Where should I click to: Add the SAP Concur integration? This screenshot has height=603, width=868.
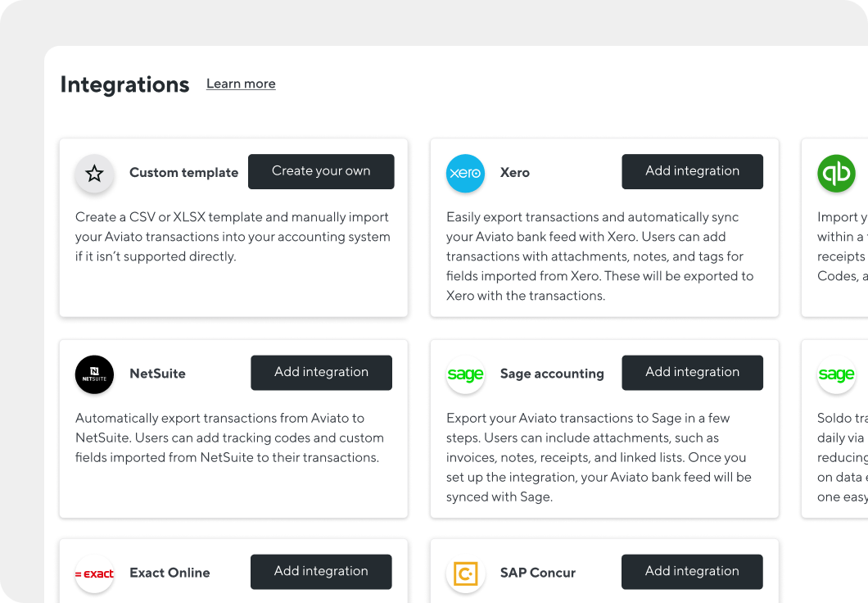pyautogui.click(x=692, y=572)
